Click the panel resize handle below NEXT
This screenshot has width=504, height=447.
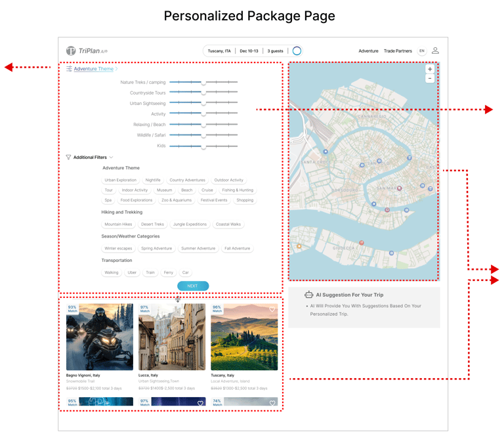coord(178,300)
